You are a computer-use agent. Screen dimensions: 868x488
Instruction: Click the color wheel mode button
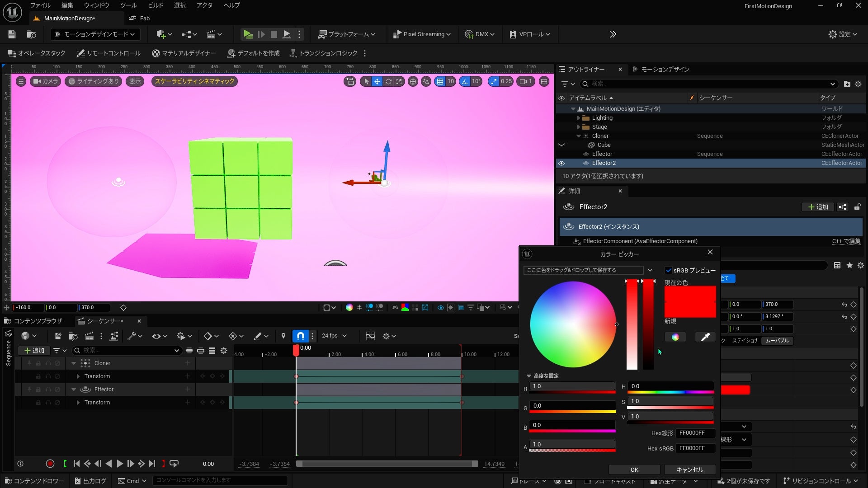pos(675,337)
